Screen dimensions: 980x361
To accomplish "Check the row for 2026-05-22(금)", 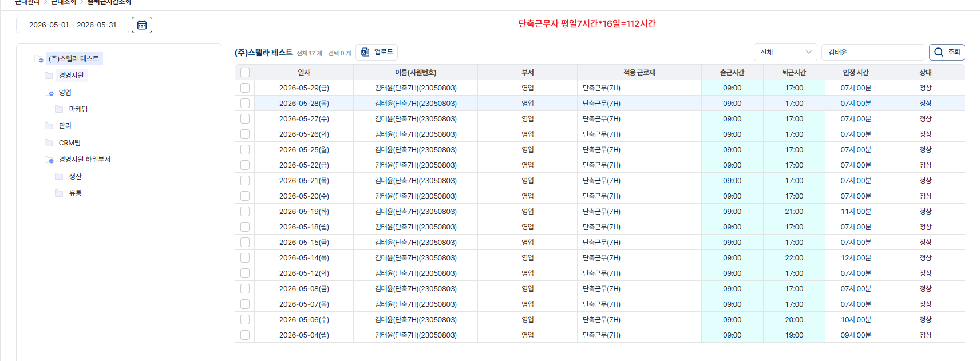I will (x=245, y=165).
